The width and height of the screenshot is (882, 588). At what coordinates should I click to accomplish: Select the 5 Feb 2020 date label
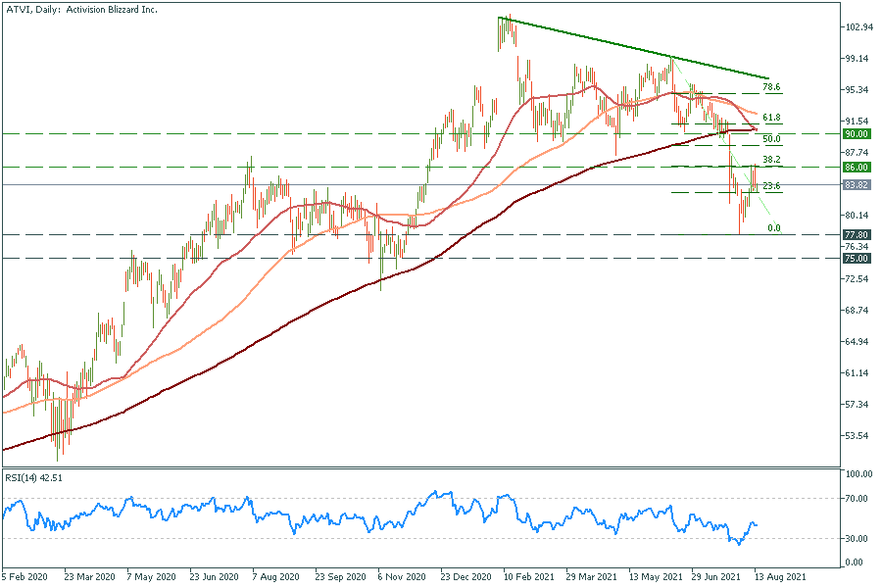coord(26,578)
